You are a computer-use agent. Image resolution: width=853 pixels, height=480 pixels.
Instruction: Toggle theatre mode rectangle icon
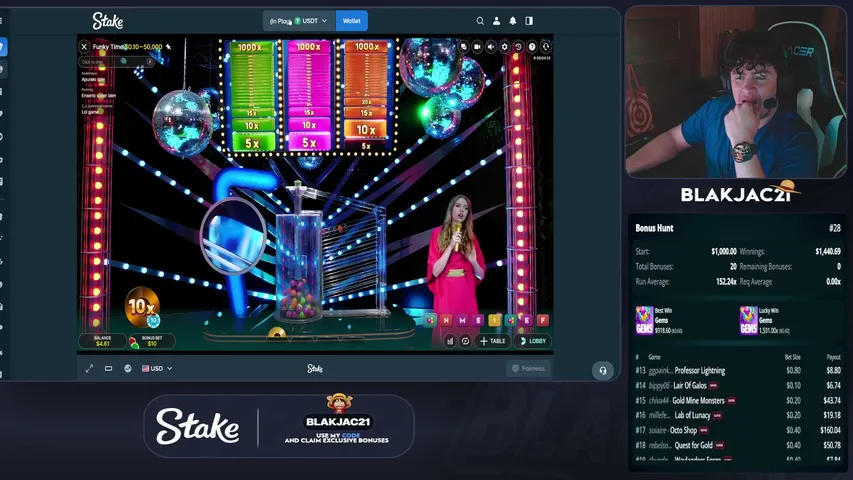coord(108,368)
